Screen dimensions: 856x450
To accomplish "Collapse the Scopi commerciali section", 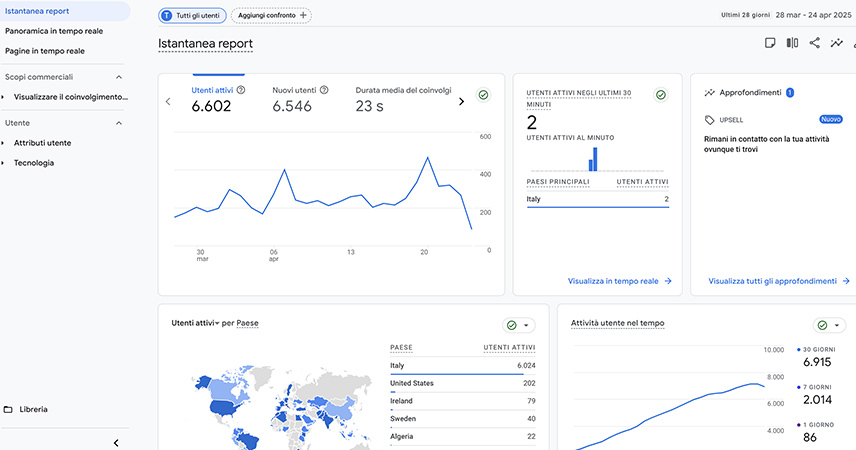I will coord(119,77).
